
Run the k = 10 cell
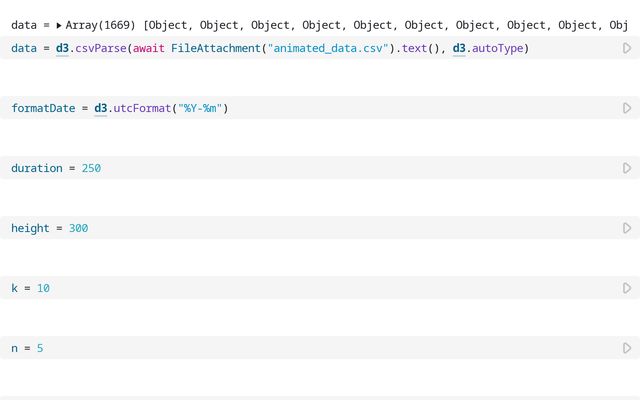point(627,288)
